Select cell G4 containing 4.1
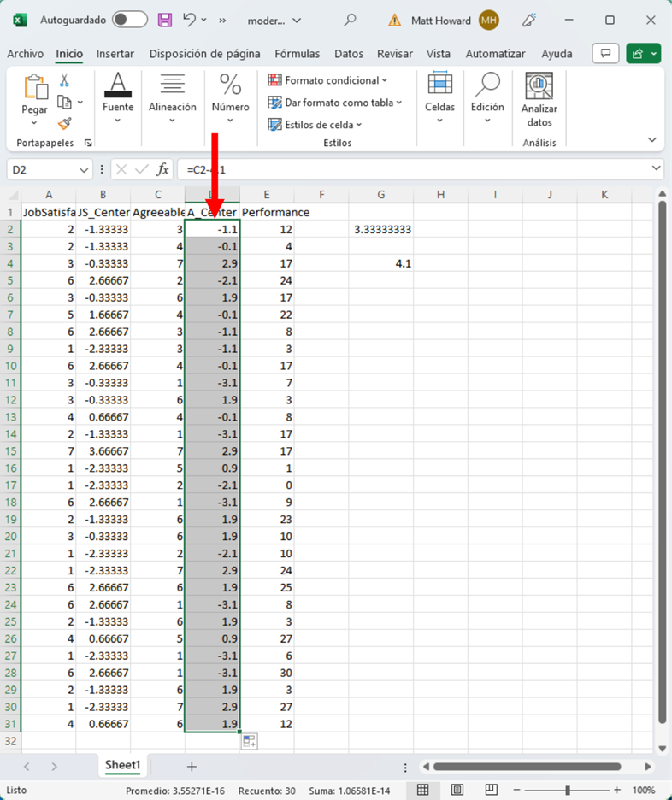 [381, 264]
